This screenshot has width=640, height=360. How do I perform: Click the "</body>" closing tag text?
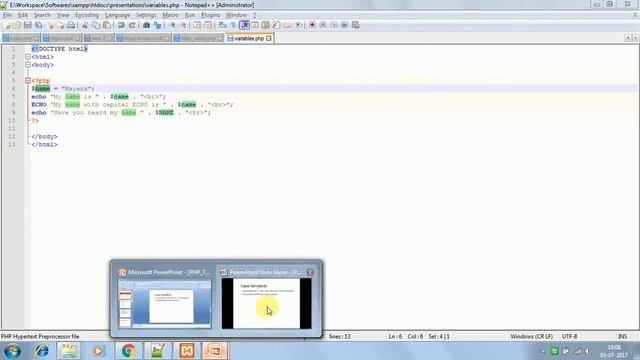(44, 136)
